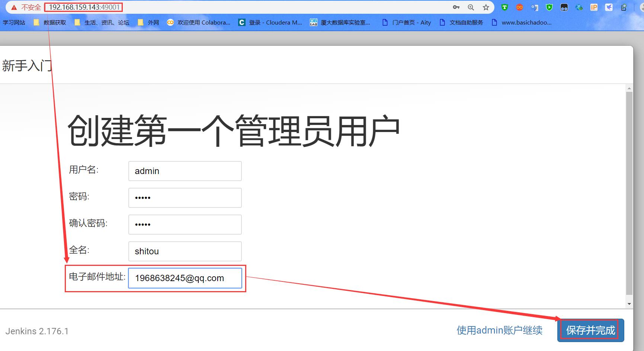Click the 保存并完成 button
644x351 pixels.
point(590,330)
